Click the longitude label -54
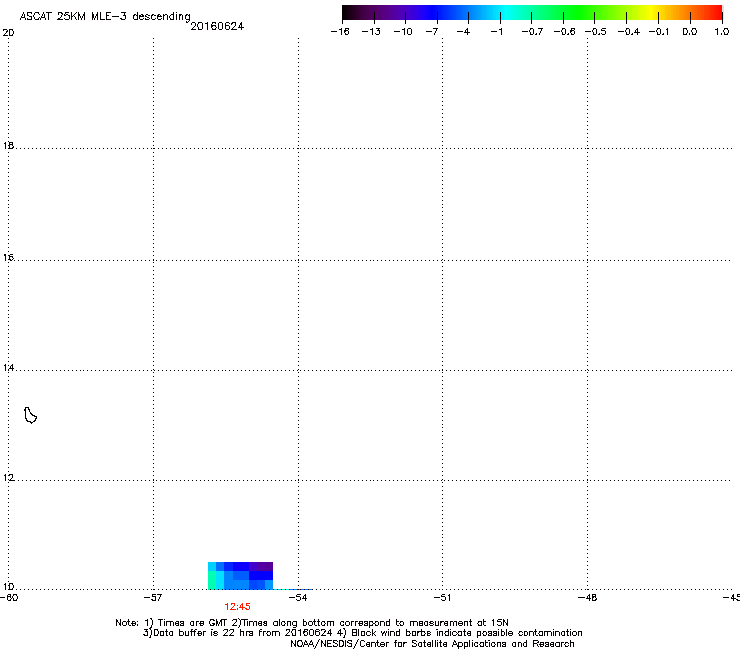The image size is (740, 650). 297,598
